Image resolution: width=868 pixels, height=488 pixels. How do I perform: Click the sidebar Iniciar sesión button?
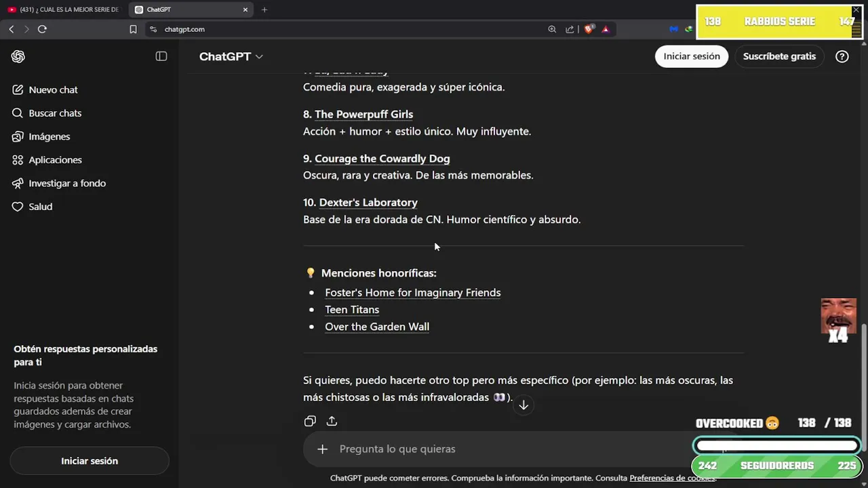90,461
